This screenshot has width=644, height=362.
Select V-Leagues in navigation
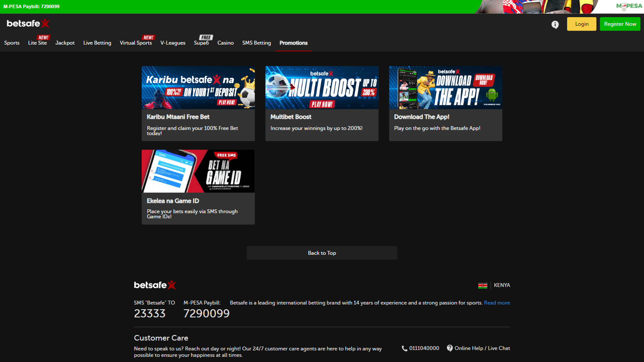(173, 43)
